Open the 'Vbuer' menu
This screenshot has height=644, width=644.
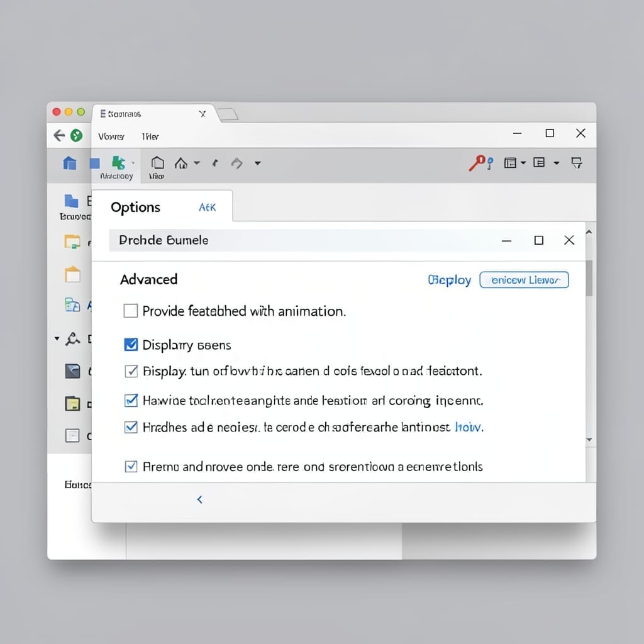[111, 136]
